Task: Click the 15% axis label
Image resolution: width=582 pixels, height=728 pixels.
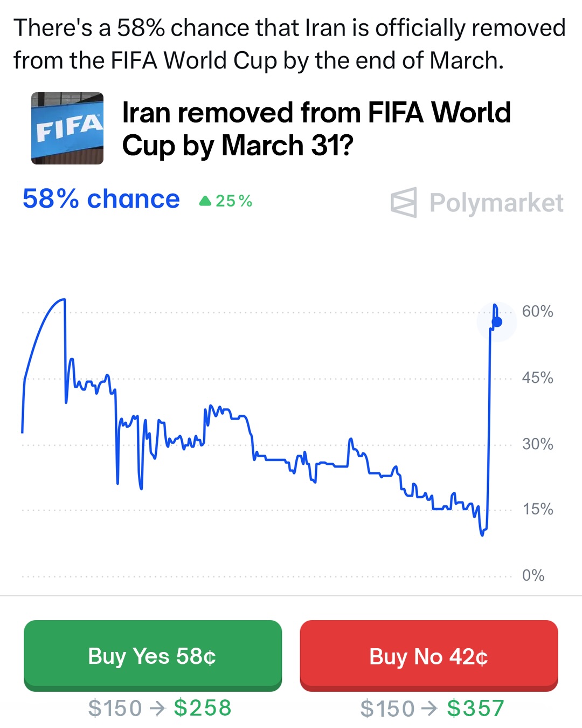Action: 537,509
